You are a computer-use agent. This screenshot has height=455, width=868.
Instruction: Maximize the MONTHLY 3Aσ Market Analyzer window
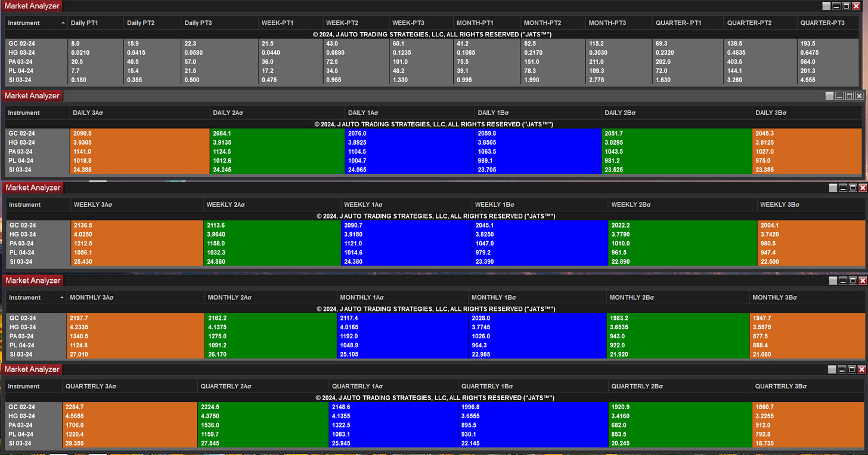coord(853,281)
